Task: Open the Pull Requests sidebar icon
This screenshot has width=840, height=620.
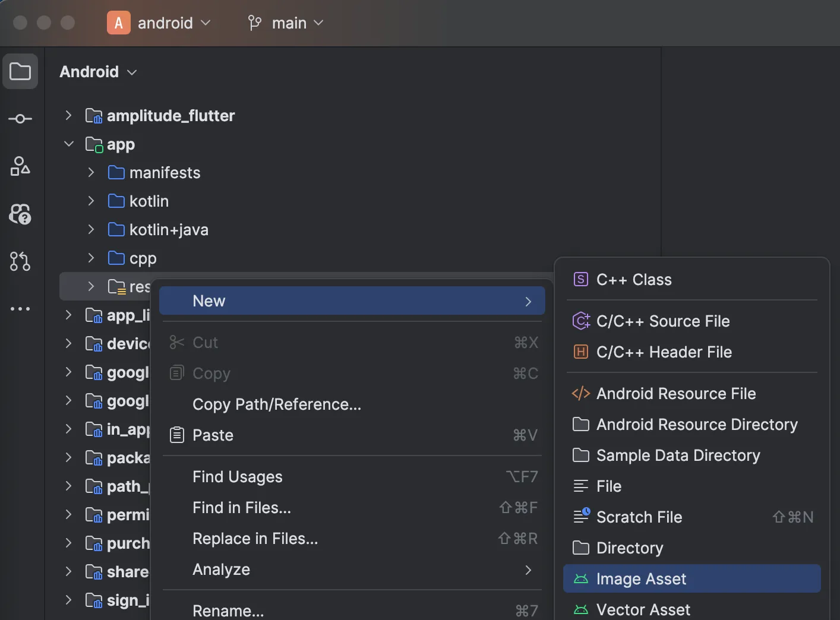Action: tap(20, 261)
